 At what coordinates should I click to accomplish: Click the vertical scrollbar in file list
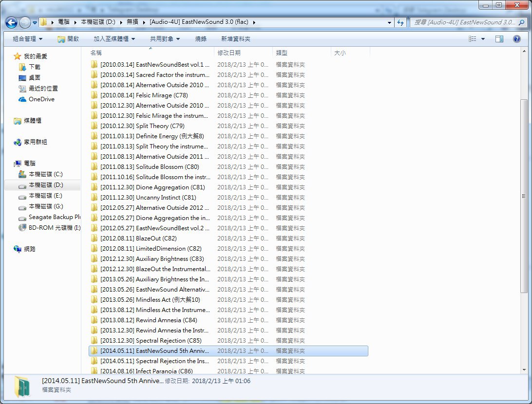pos(524,195)
